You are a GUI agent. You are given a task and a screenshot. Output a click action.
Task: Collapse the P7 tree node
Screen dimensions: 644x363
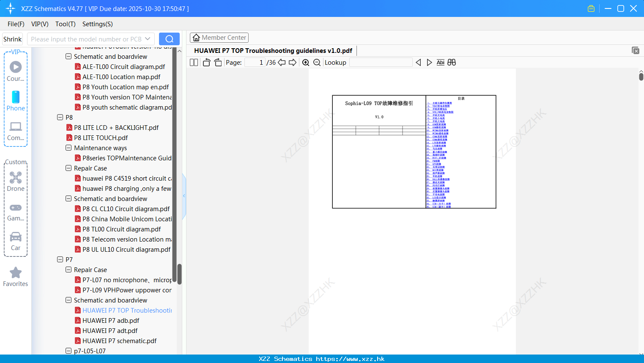[x=60, y=259]
